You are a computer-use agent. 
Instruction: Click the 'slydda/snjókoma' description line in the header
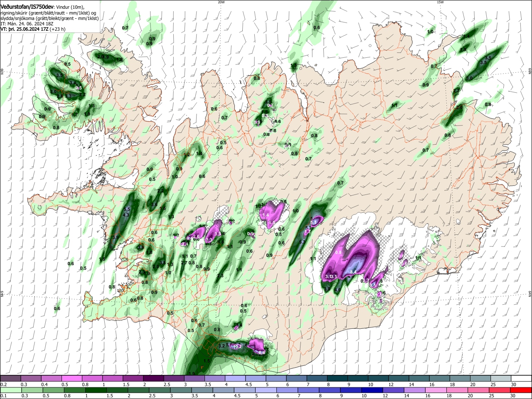49,18
